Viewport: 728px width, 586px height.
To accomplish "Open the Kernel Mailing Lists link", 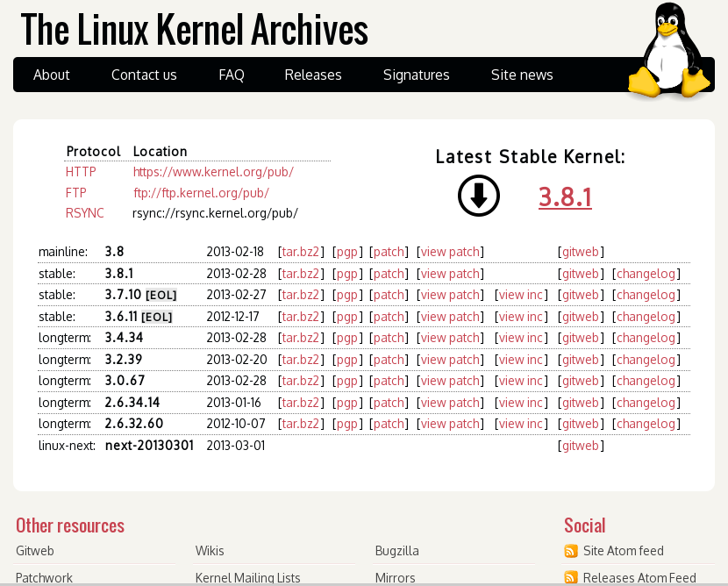I will click(x=248, y=577).
